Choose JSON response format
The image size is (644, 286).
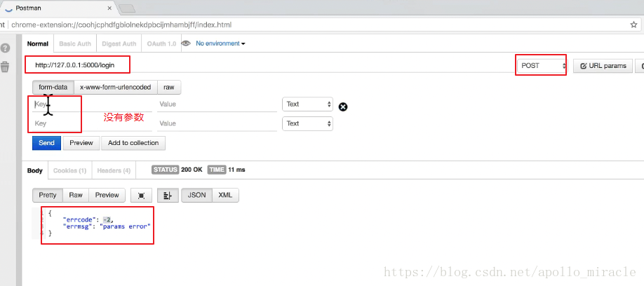196,196
